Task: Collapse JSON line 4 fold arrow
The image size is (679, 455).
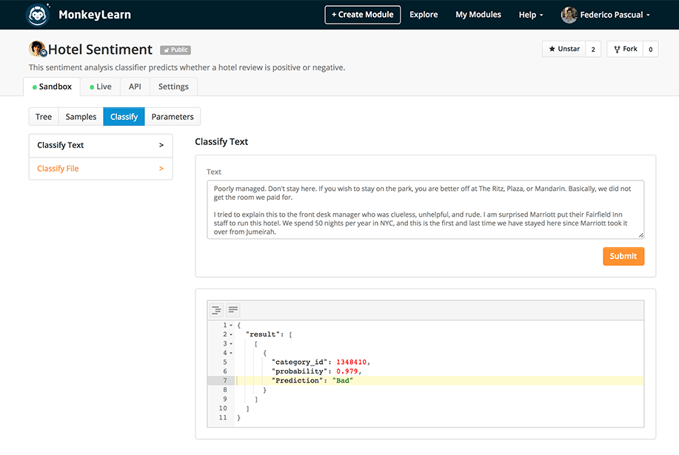Action: pos(231,353)
